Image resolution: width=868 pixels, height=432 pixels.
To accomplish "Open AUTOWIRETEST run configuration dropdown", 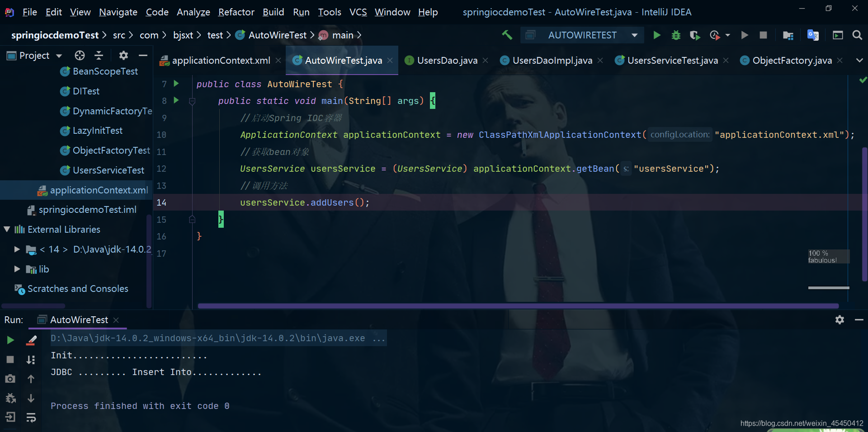I will tap(582, 35).
